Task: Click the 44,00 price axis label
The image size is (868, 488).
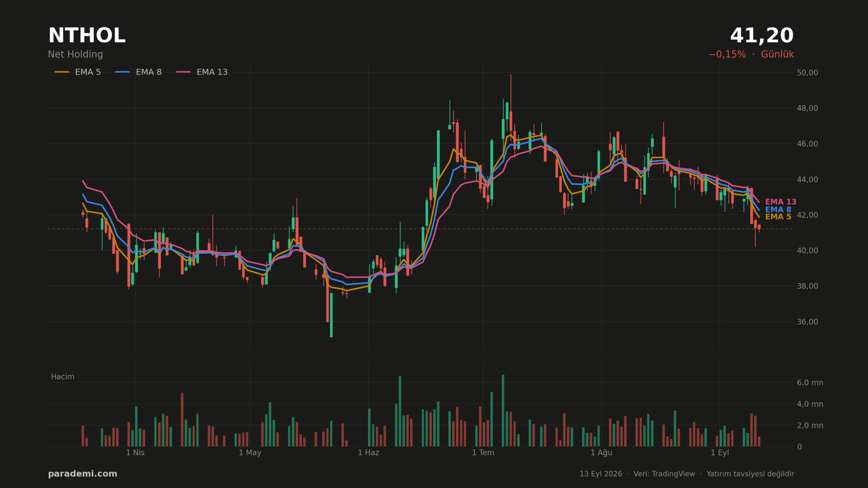Action: pos(807,179)
